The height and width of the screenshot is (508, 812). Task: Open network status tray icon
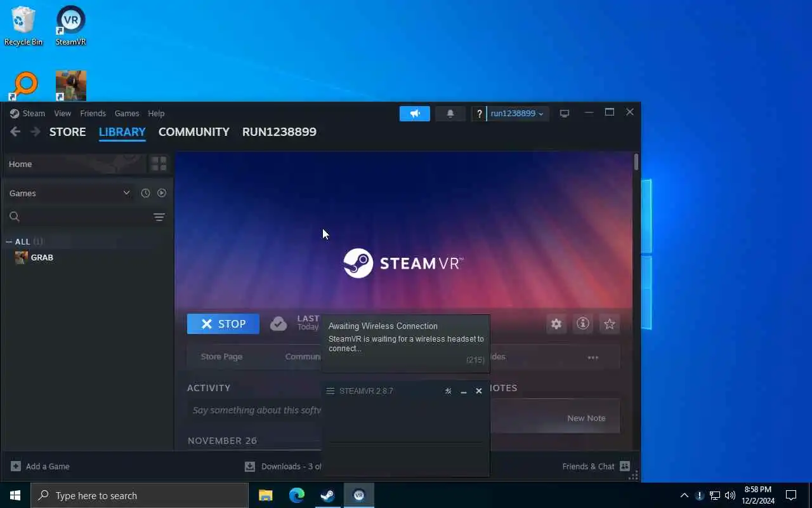(x=715, y=496)
